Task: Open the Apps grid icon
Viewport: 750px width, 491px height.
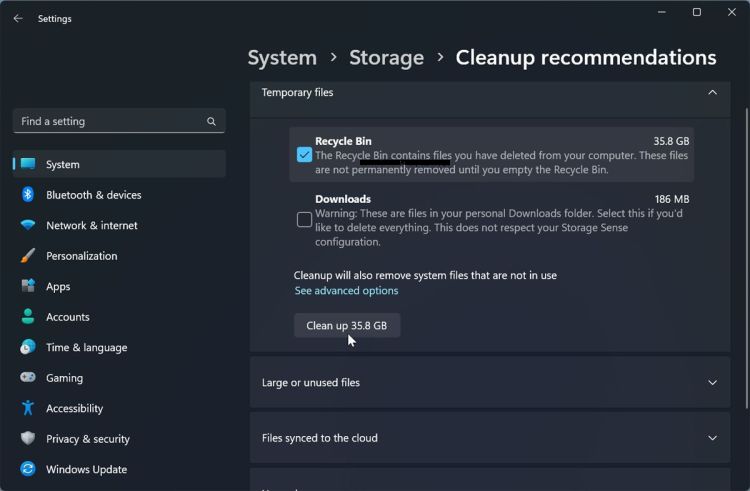Action: click(28, 287)
